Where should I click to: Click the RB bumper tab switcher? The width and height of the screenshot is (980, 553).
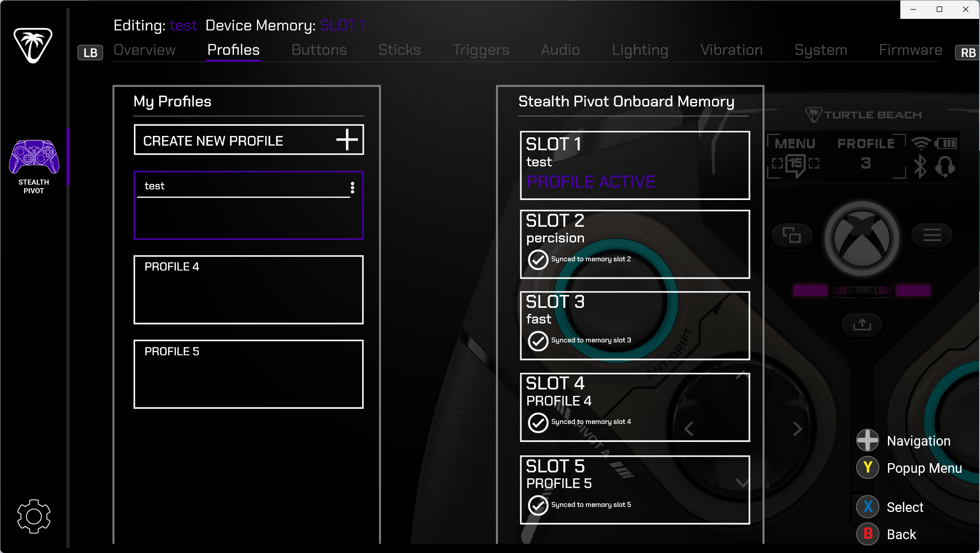[967, 53]
